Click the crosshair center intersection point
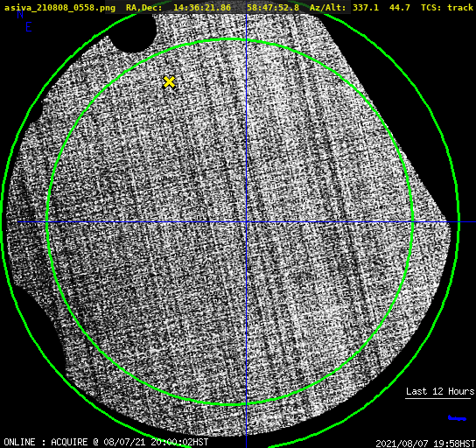 [246, 222]
